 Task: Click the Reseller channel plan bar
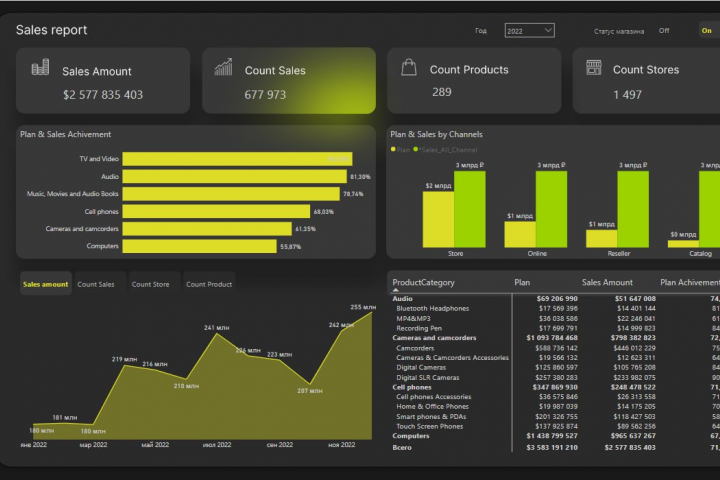pos(602,239)
